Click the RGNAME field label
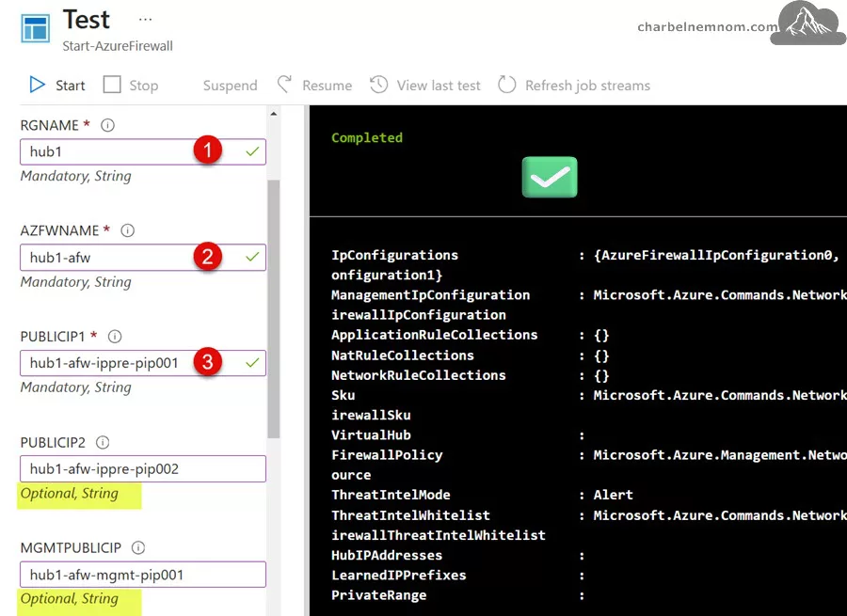 click(x=49, y=125)
